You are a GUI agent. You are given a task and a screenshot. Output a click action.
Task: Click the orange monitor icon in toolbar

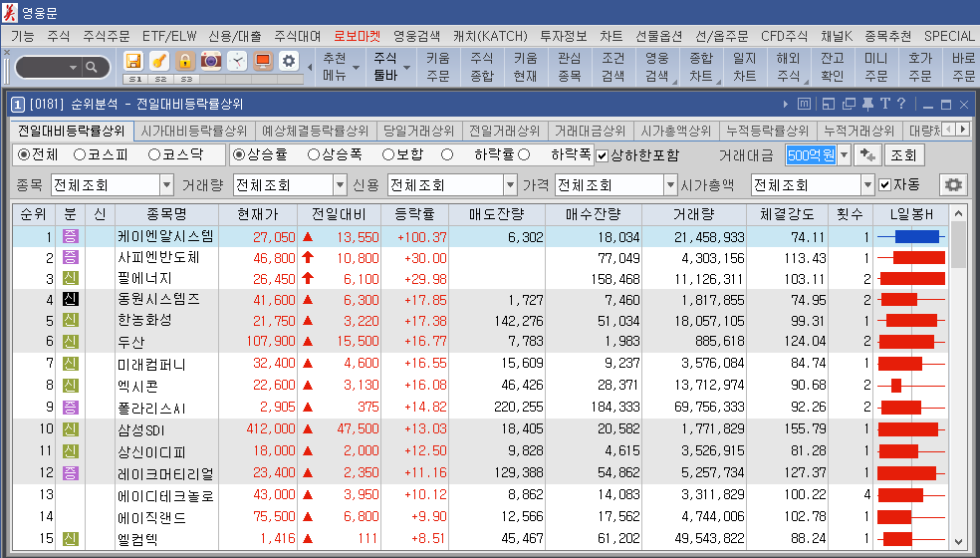point(263,62)
